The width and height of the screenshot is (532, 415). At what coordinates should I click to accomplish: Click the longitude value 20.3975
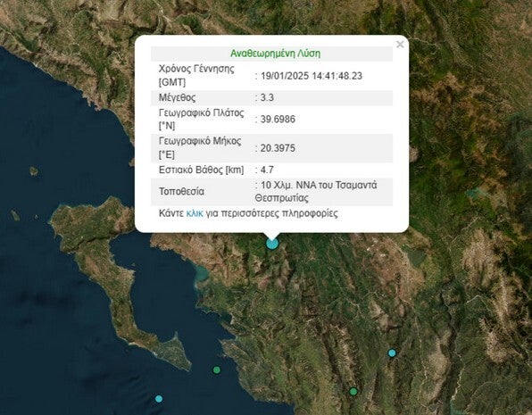click(x=278, y=148)
